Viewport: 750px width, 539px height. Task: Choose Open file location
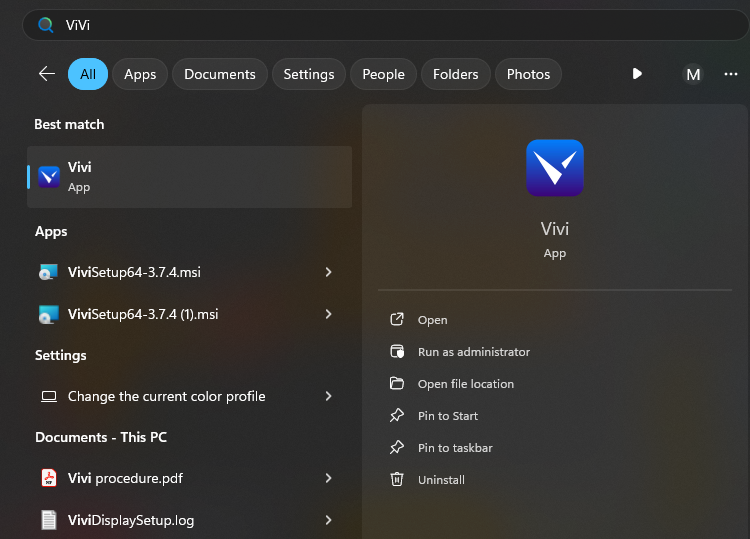pyautogui.click(x=466, y=384)
